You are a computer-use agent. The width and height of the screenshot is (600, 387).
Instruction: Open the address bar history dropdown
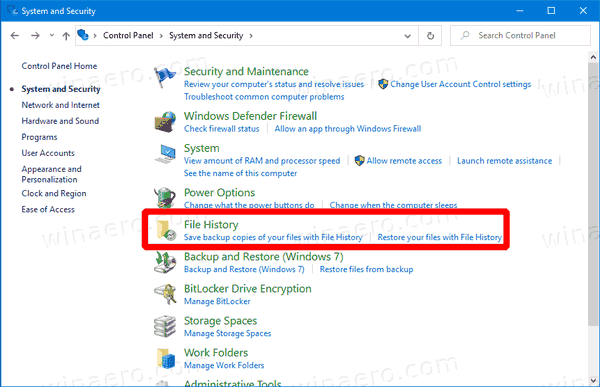(408, 36)
